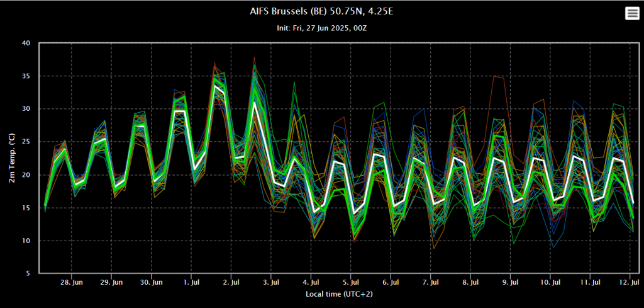This screenshot has width=644, height=308.
Task: Click the 10 label on temperature axis
Action: click(x=26, y=241)
